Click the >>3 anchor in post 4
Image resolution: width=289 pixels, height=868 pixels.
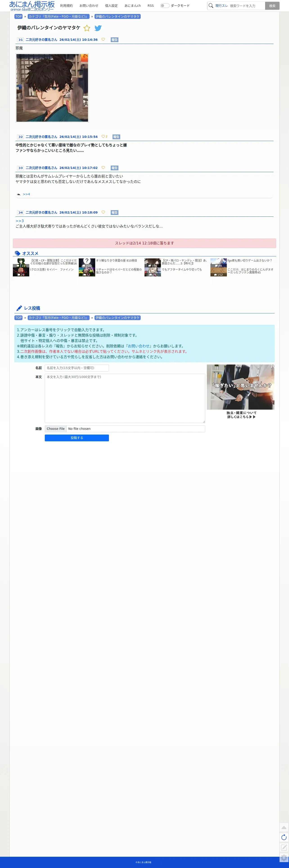click(x=20, y=221)
